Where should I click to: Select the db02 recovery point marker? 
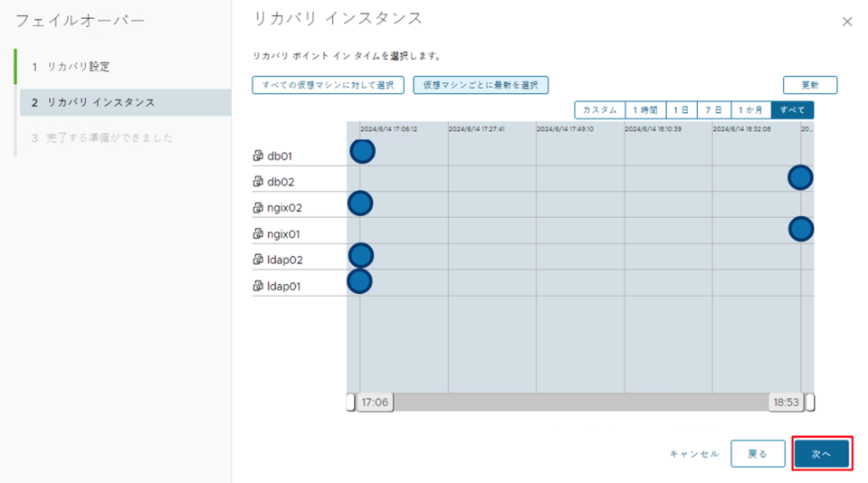pyautogui.click(x=800, y=177)
